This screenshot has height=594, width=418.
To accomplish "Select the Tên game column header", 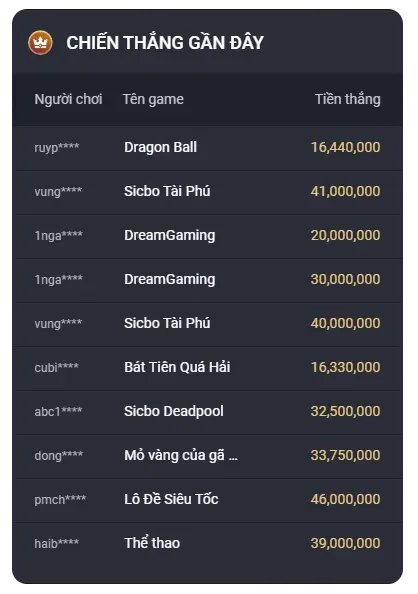I will tap(153, 99).
